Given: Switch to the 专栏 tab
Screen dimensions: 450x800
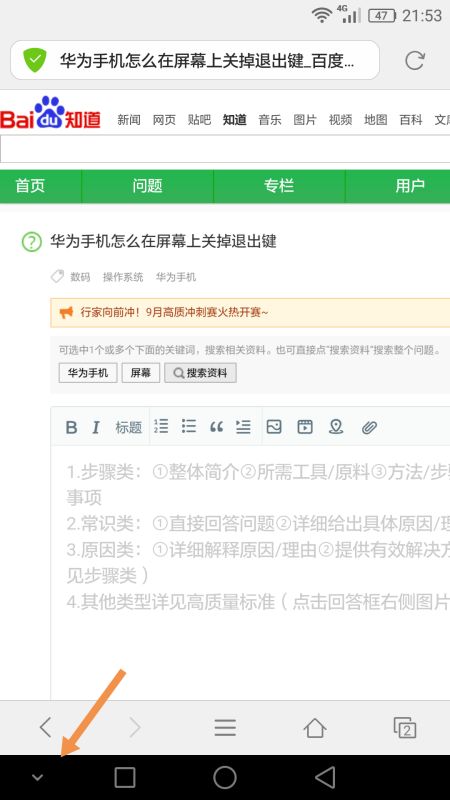Looking at the screenshot, I should tap(279, 186).
